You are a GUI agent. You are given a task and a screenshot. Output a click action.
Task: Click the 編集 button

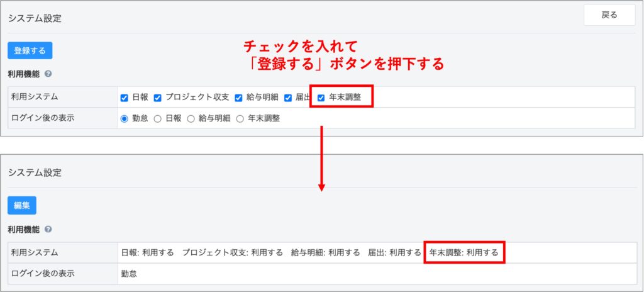(22, 206)
